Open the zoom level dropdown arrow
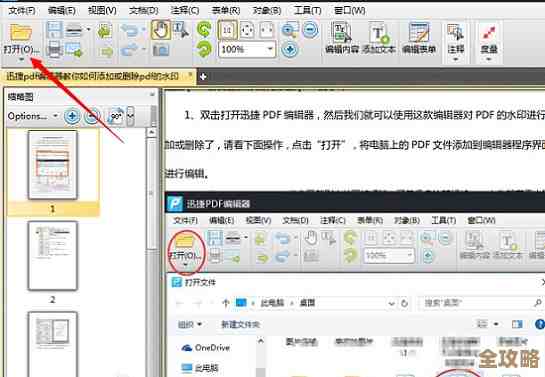545x377 pixels. pos(270,49)
